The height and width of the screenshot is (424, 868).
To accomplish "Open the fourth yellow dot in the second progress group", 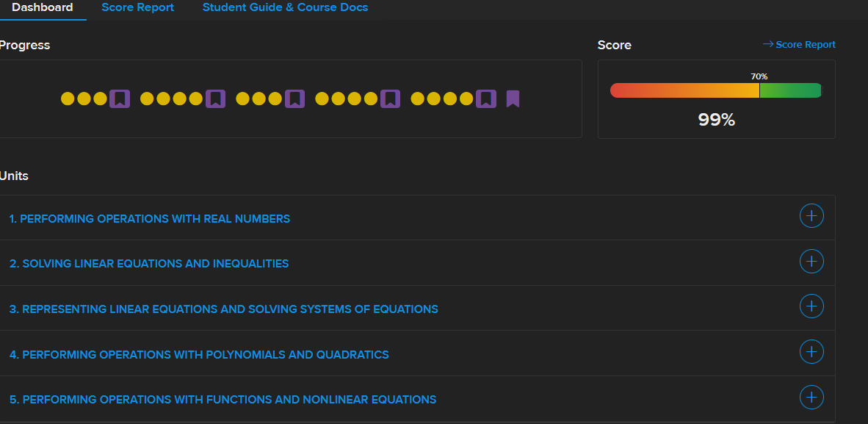I will [196, 98].
